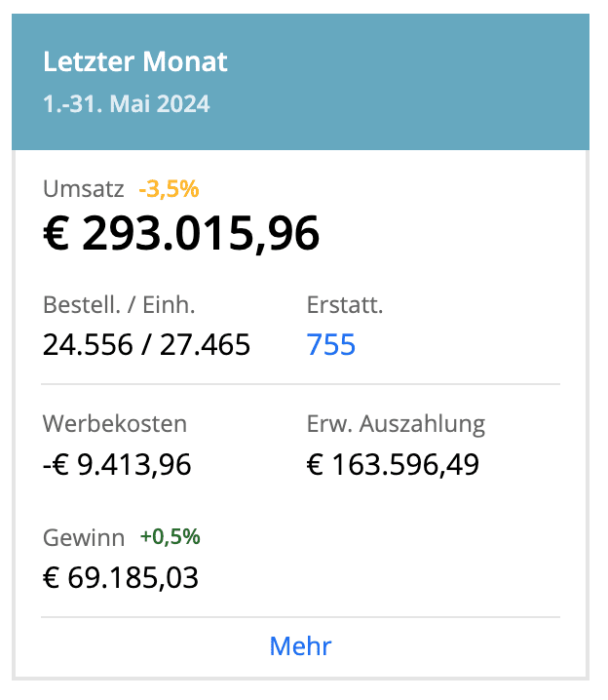Select the payout amount € 163.596,49
Screen dimensions: 608x700
[x=393, y=465]
